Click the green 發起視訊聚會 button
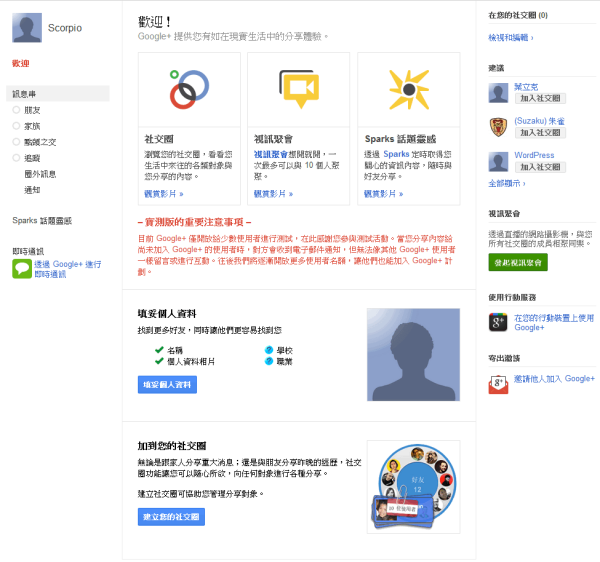 click(x=518, y=262)
